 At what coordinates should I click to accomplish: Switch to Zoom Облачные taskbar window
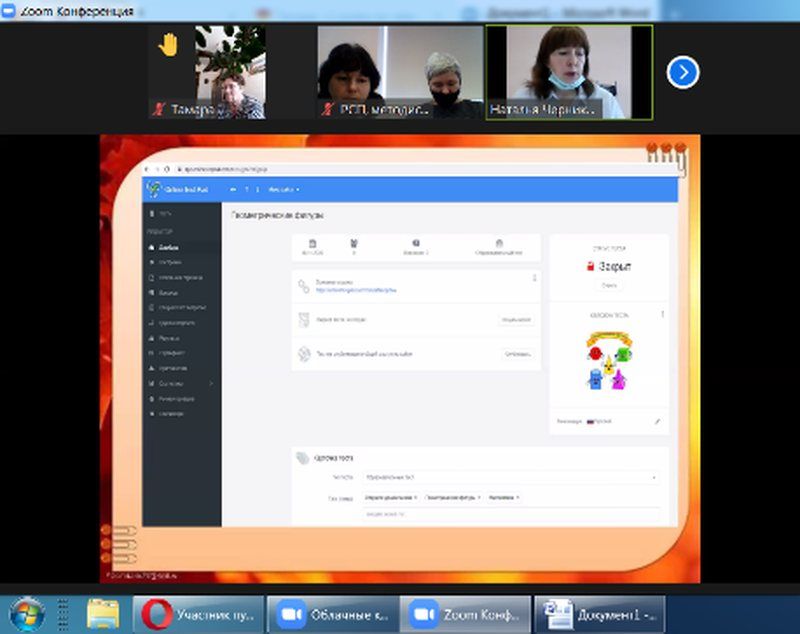click(x=333, y=614)
